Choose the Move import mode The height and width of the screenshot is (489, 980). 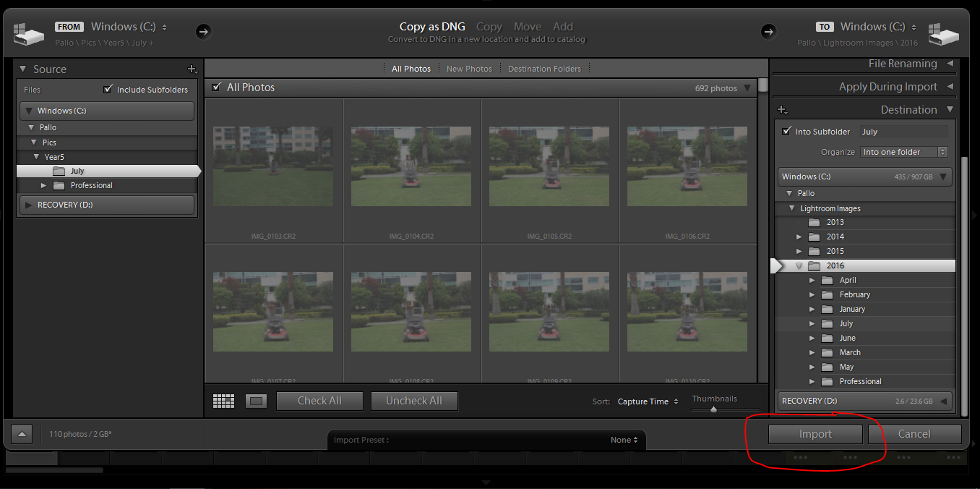click(528, 27)
